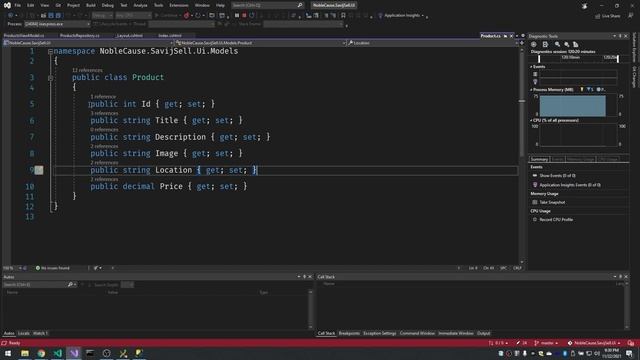640x360 pixels.
Task: Switch to the Index.cshtml tab
Action: point(170,36)
